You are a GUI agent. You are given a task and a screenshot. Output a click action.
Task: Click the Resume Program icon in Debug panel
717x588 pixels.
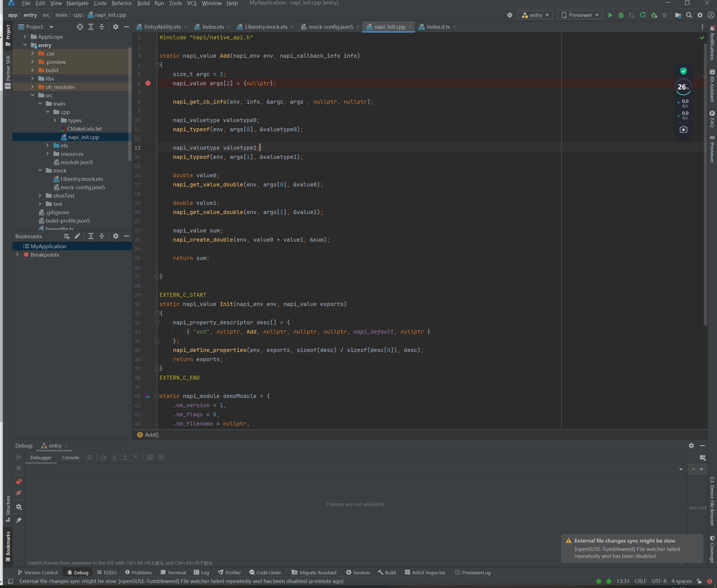(19, 457)
